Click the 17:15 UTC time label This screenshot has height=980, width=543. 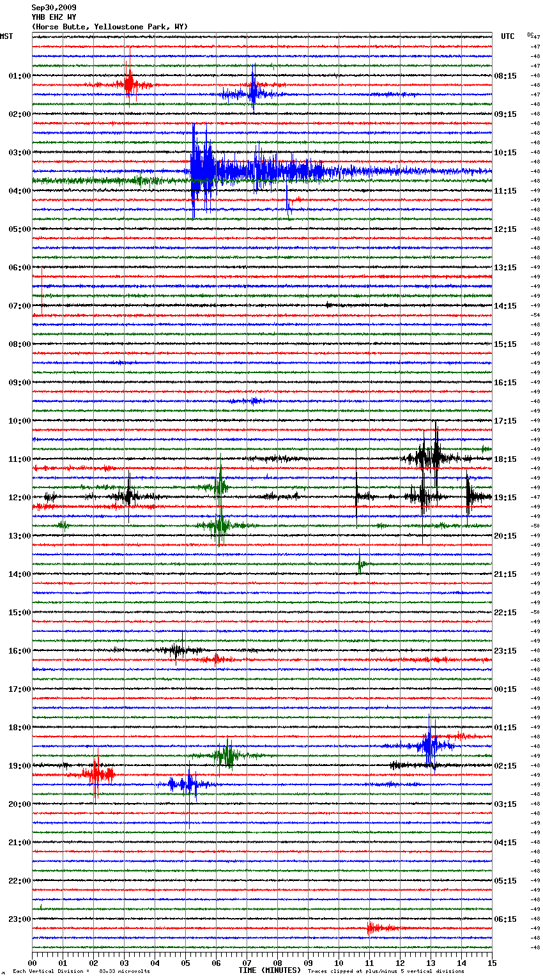tap(505, 421)
